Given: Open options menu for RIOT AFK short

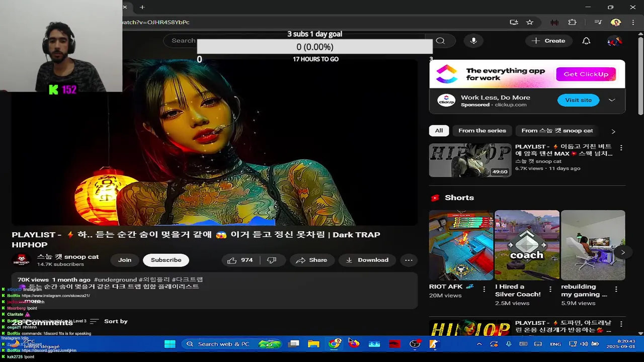Looking at the screenshot, I should 484,289.
